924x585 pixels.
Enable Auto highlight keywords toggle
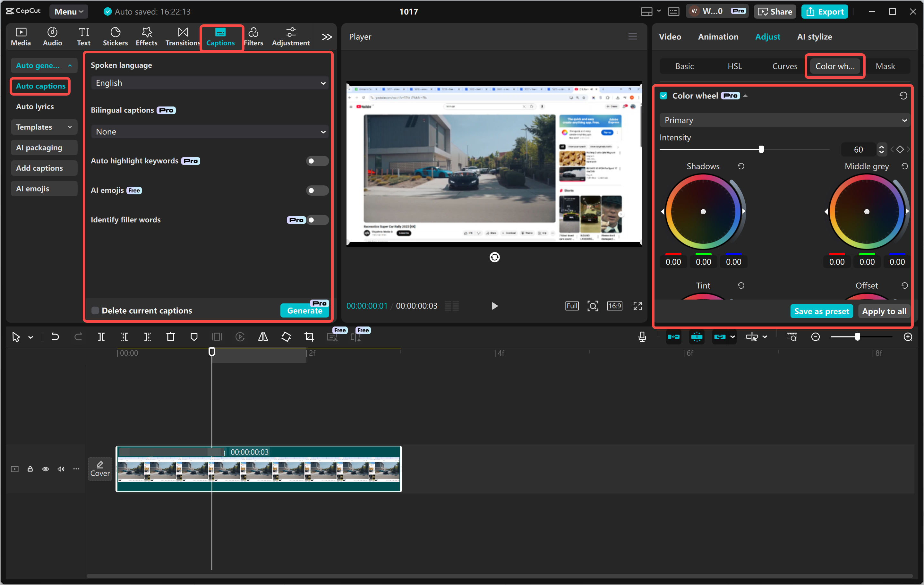pyautogui.click(x=317, y=161)
